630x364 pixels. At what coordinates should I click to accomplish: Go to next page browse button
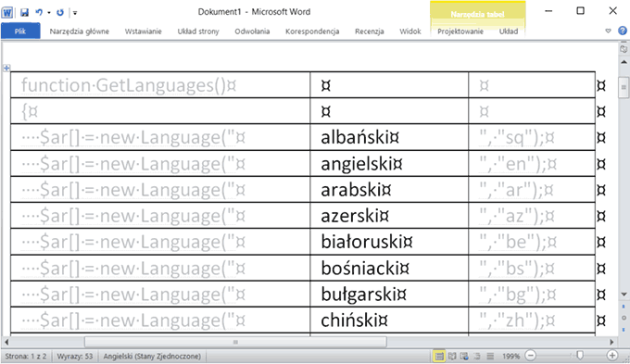point(624,330)
